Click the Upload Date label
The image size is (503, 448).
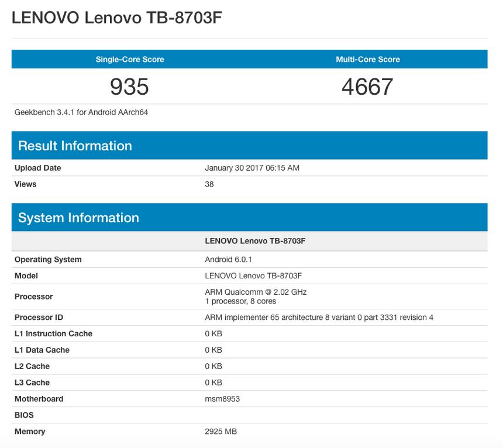[x=38, y=168]
